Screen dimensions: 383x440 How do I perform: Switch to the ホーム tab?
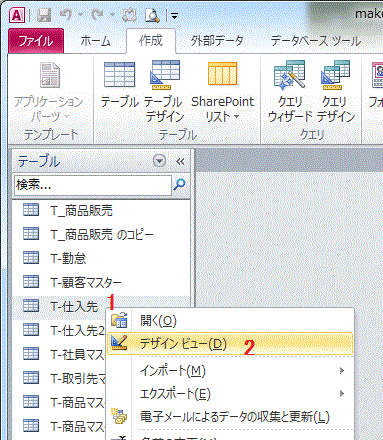[x=95, y=41]
